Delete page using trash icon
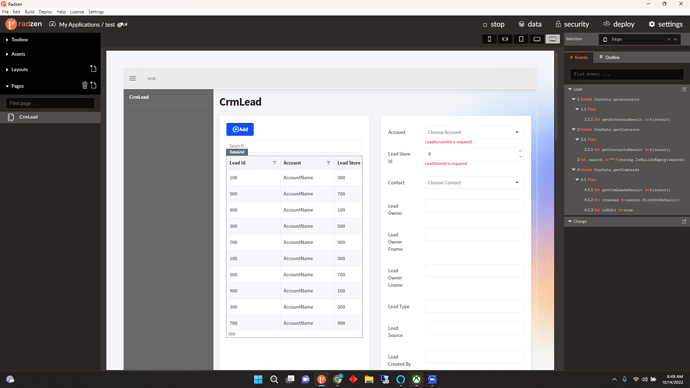Image resolution: width=690 pixels, height=388 pixels. [84, 85]
